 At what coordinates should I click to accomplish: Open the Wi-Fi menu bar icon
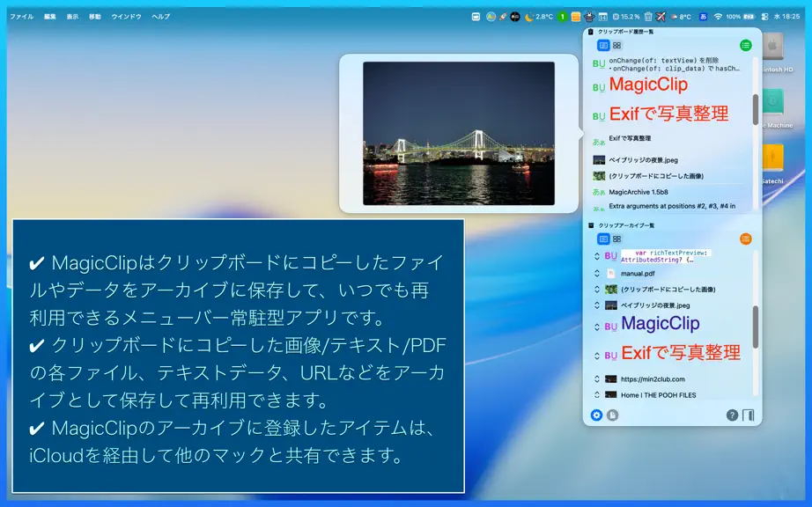pyautogui.click(x=718, y=17)
